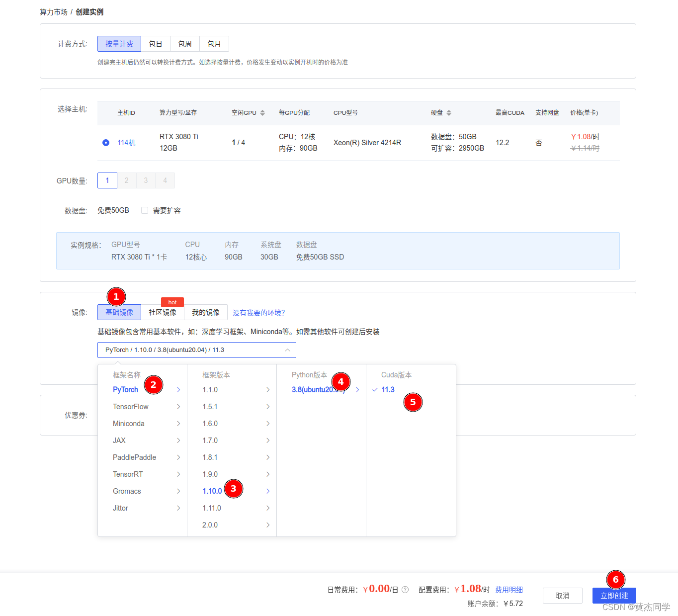Viewport: 678px width, 616px height.
Task: Expand the TensorFlow framework chevron
Action: click(x=178, y=407)
